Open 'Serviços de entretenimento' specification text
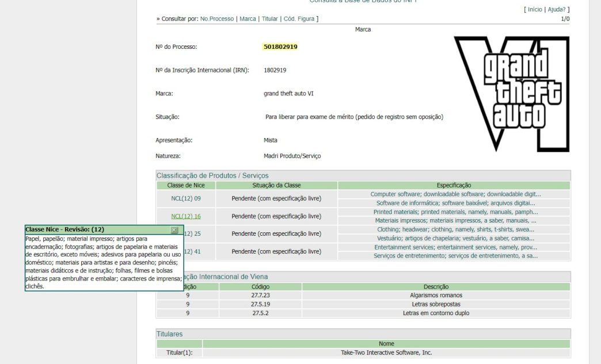This screenshot has height=364, width=601. click(455, 256)
